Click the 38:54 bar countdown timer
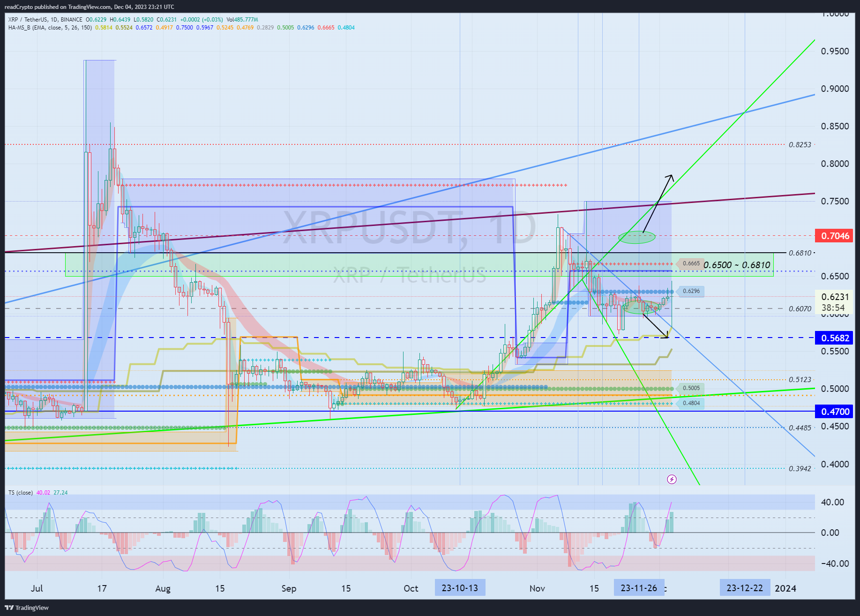The height and width of the screenshot is (616, 860). click(x=833, y=308)
